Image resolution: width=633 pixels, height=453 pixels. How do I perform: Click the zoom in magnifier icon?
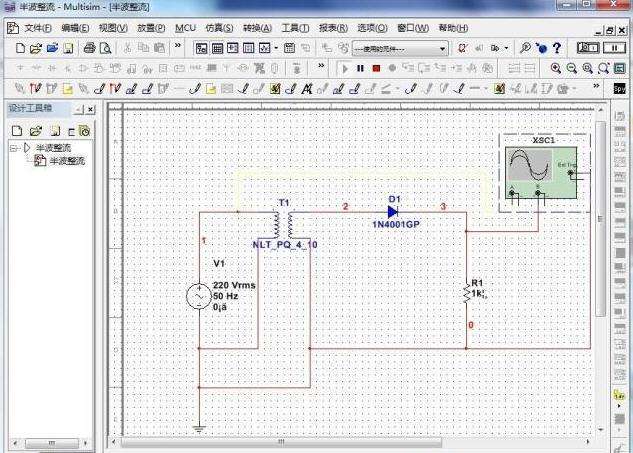coord(556,68)
